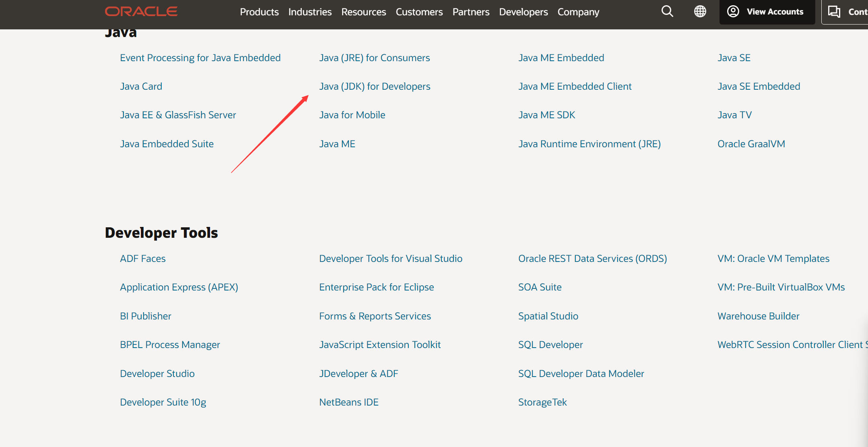Open Application Express (APEX) link
Viewport: 868px width, 447px height.
tap(179, 287)
